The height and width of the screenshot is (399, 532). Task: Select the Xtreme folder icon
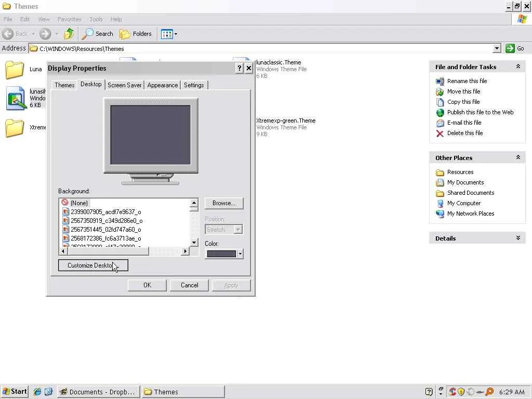click(x=14, y=128)
